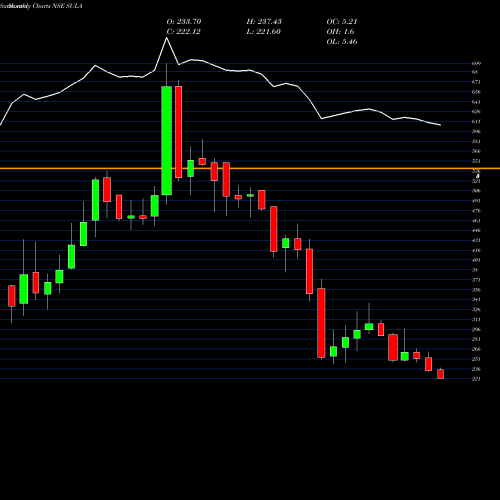
Task: Click the 'OH: 1.6' value
Action: click(x=340, y=31)
